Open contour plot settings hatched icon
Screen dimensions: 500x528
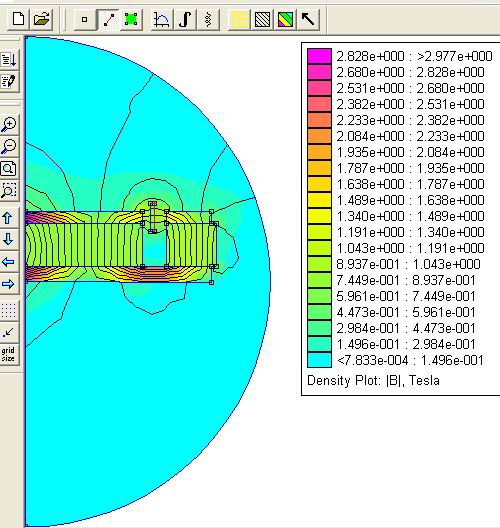click(262, 20)
